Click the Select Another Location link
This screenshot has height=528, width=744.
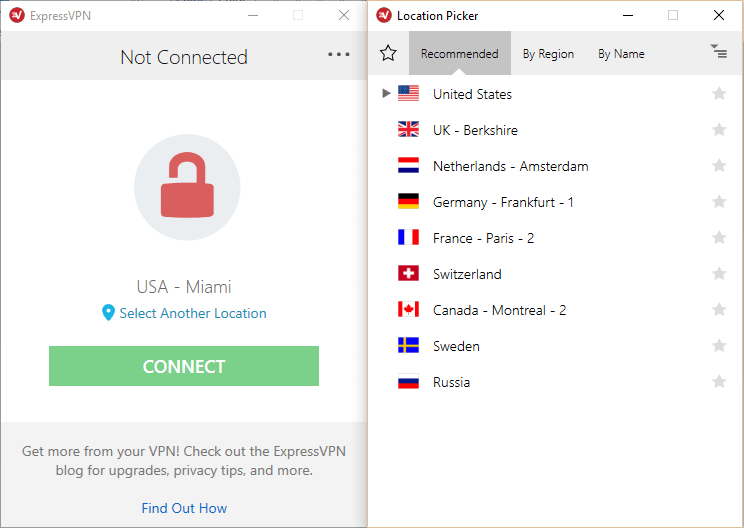(192, 313)
